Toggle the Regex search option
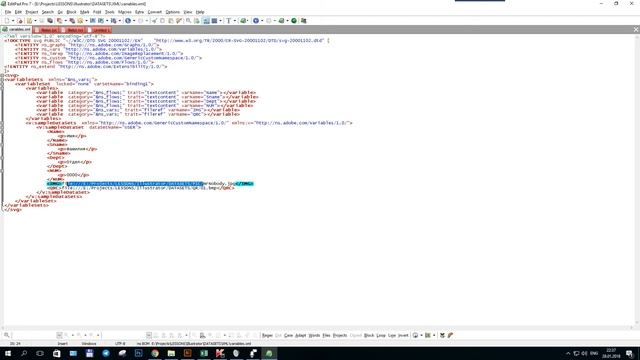The image size is (640, 360). 267,336
